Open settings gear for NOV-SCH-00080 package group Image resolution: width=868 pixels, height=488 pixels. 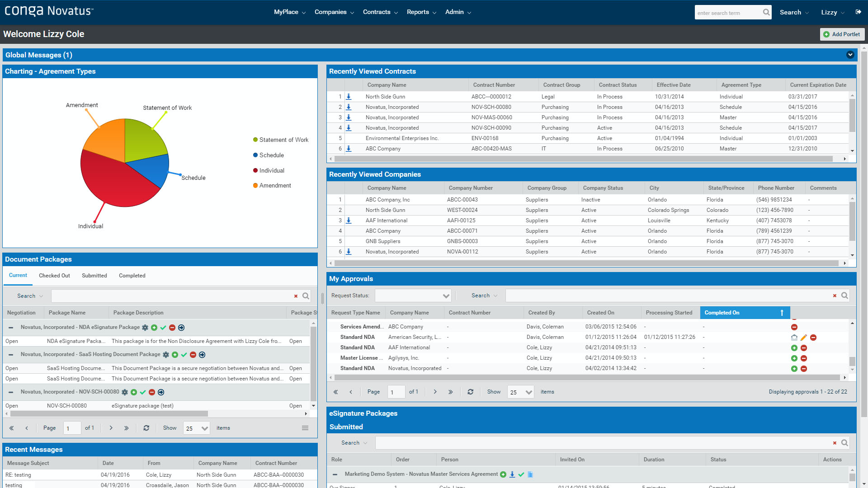(x=125, y=392)
